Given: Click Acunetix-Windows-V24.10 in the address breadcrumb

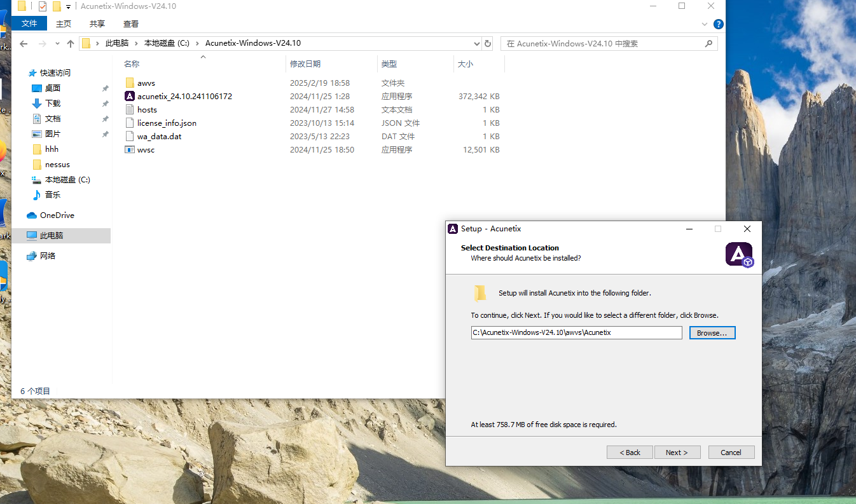Looking at the screenshot, I should (x=253, y=44).
